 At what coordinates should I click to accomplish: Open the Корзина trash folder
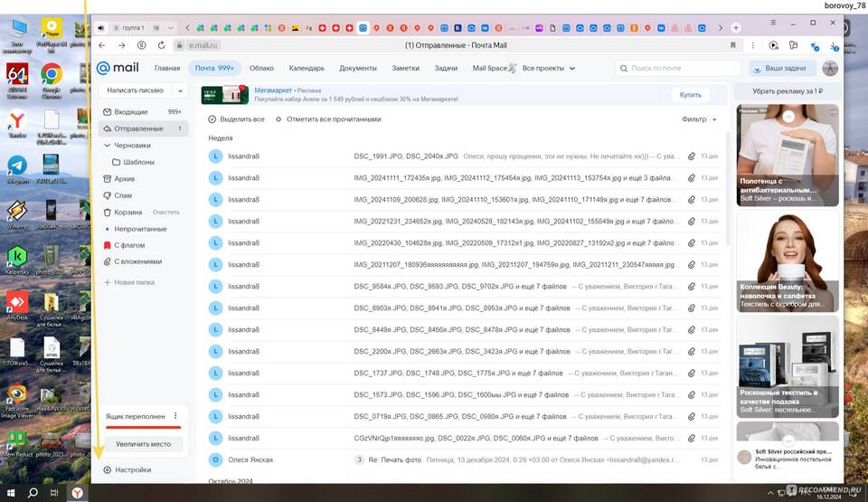[127, 213]
